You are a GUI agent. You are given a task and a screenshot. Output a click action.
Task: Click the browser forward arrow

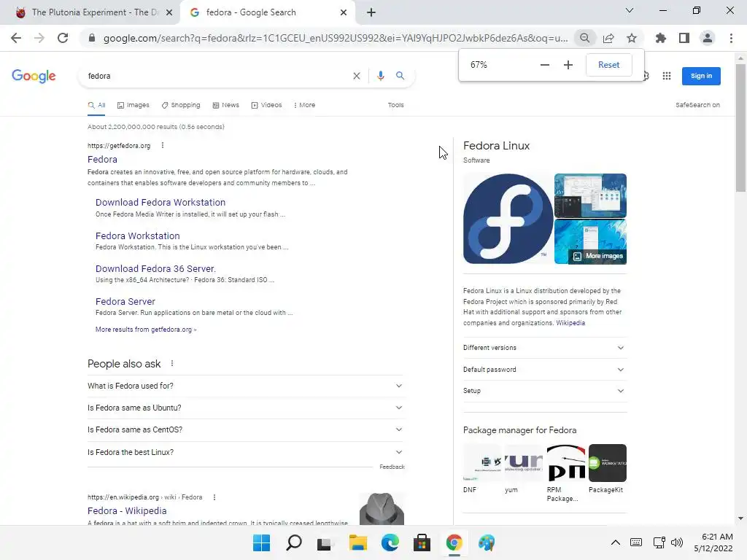(x=39, y=38)
